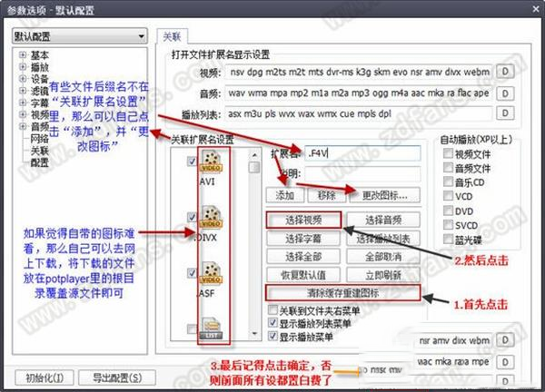The image size is (545, 392).
Task: Click the D button beside 音频 extensions
Action: click(504, 93)
